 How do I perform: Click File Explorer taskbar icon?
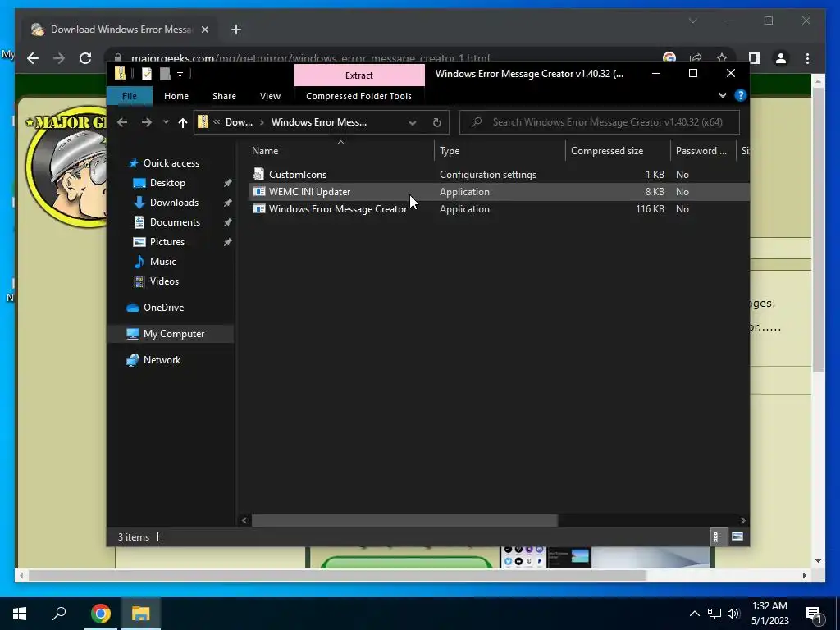click(x=141, y=614)
